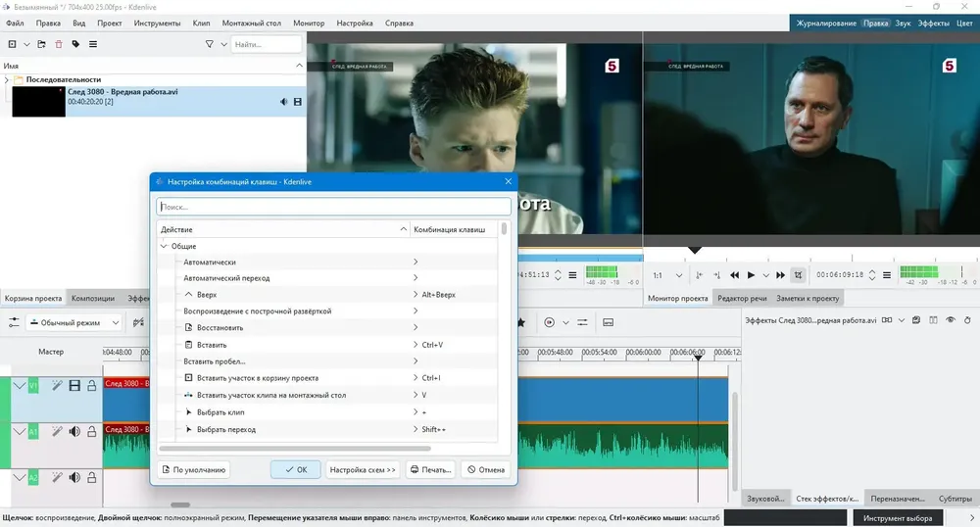
Task: Toggle effects visibility eye icon in effects panel
Action: click(950, 320)
